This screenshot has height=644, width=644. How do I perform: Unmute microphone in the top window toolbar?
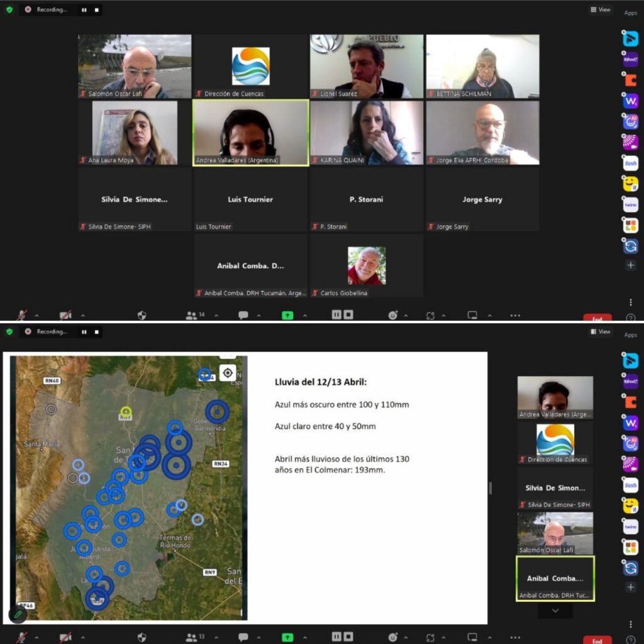[22, 315]
